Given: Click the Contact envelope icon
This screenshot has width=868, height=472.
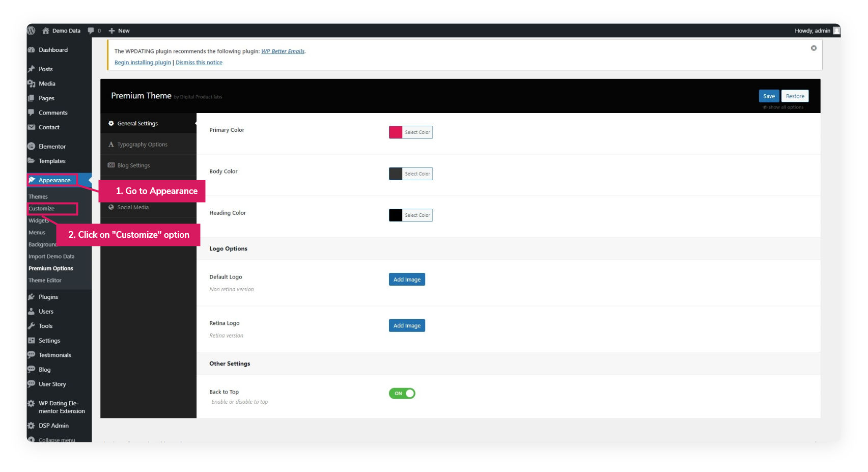Looking at the screenshot, I should 32,127.
